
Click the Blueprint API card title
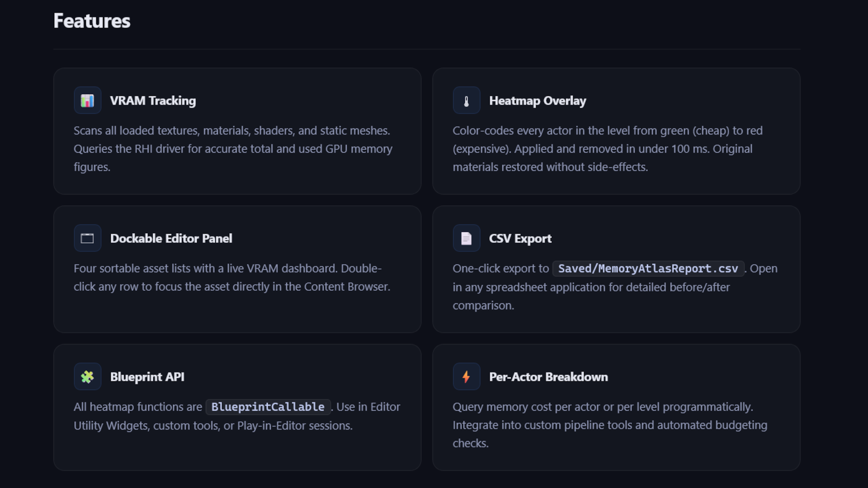[x=147, y=376]
